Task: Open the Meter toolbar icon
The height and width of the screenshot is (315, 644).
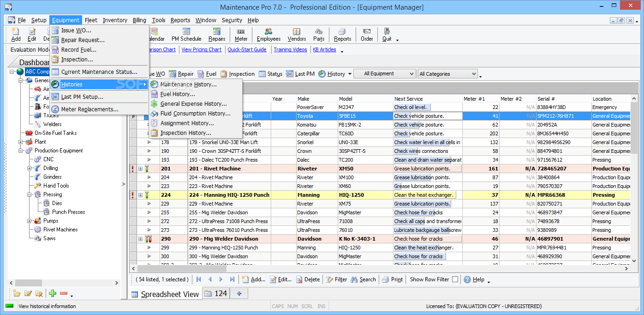Action: click(241, 35)
